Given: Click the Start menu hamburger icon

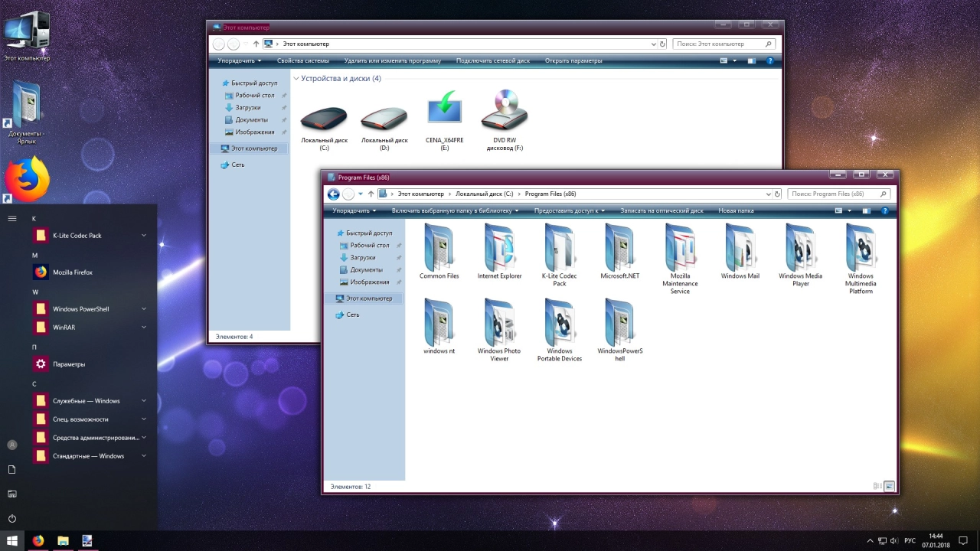Looking at the screenshot, I should [12, 218].
